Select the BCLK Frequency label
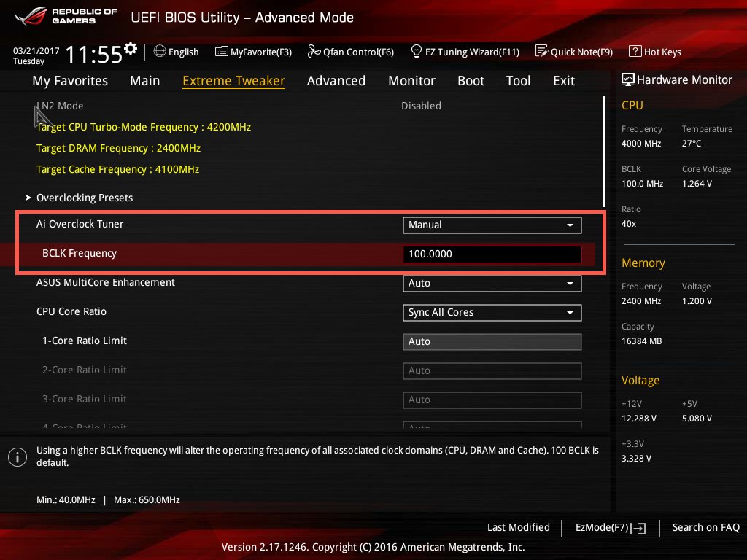Viewport: 747px width, 560px height. tap(80, 253)
